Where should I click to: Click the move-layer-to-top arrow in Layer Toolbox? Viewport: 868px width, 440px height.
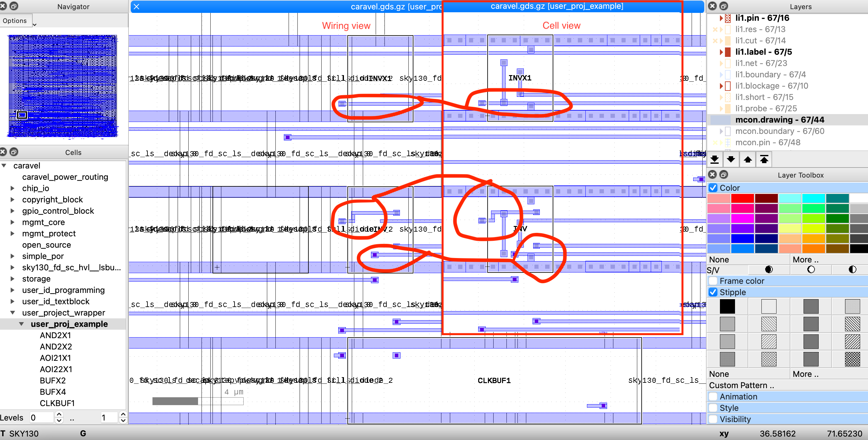pyautogui.click(x=764, y=159)
